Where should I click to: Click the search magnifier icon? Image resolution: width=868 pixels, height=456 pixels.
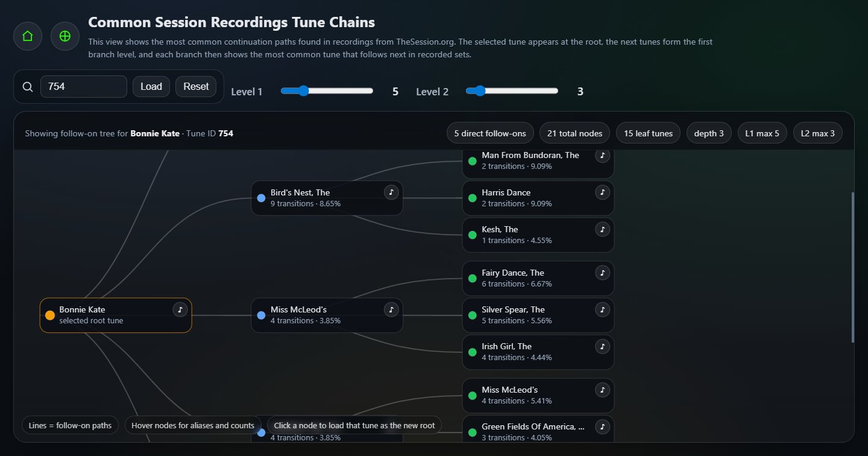pyautogui.click(x=27, y=86)
